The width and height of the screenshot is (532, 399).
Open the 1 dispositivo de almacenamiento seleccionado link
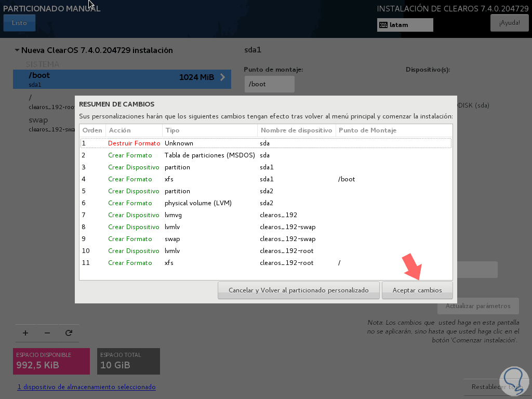point(87,387)
